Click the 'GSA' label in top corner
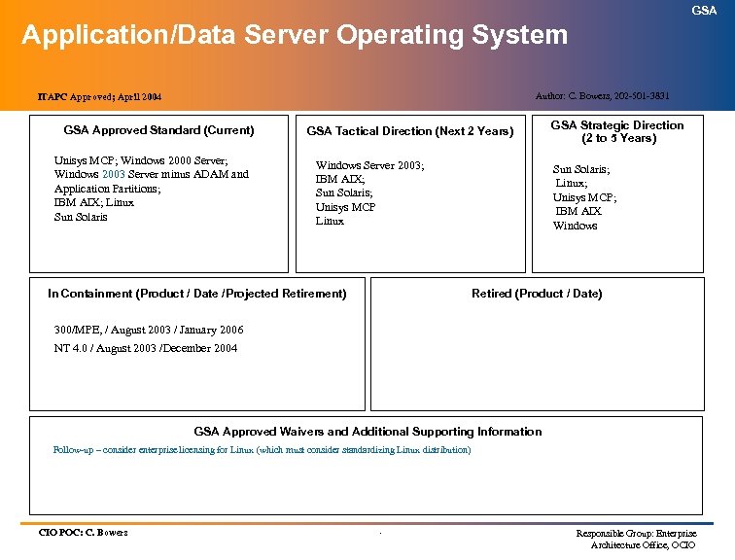Viewport: 735px width, 560px height. (x=704, y=11)
